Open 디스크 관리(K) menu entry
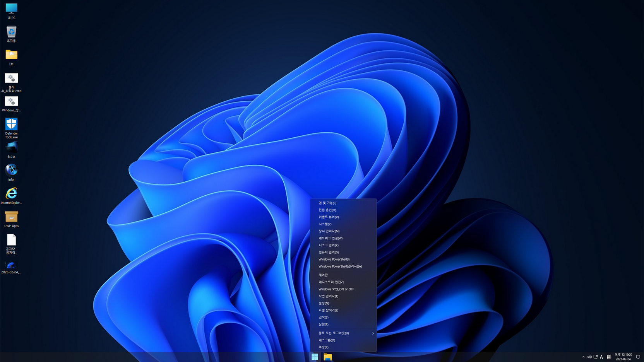 pos(343,245)
